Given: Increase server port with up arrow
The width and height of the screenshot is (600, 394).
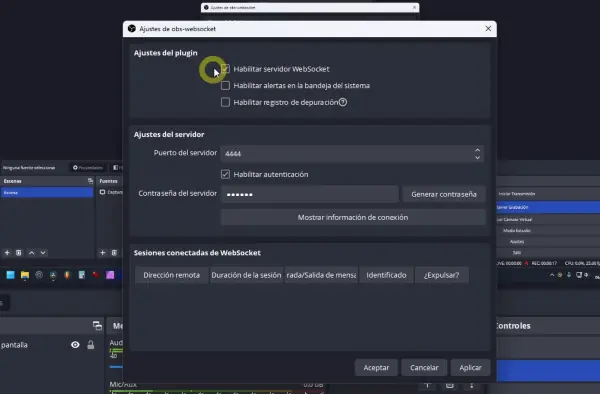Looking at the screenshot, I should click(477, 150).
